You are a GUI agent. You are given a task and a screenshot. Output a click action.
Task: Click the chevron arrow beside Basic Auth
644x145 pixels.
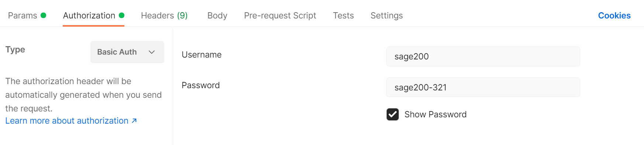tap(152, 52)
